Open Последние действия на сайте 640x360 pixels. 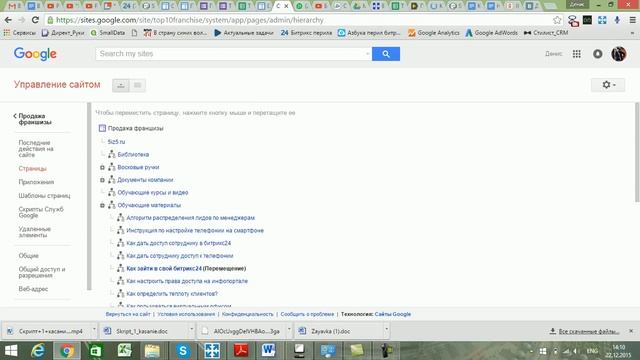click(x=36, y=149)
